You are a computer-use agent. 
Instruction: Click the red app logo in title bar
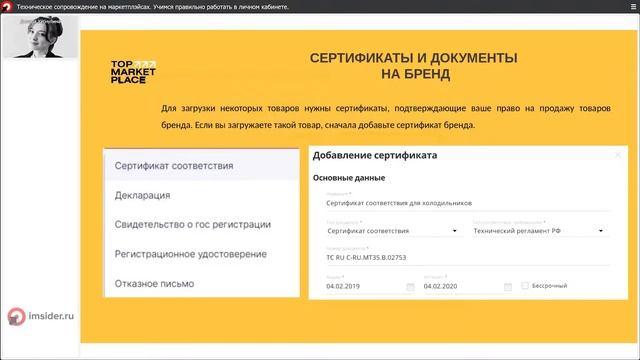[x=7, y=7]
